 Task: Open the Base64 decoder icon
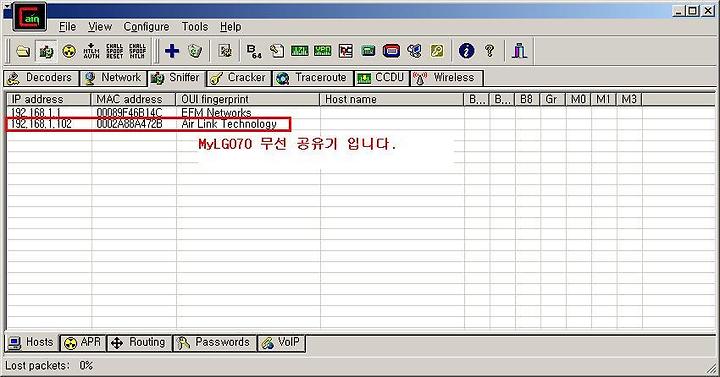click(254, 51)
